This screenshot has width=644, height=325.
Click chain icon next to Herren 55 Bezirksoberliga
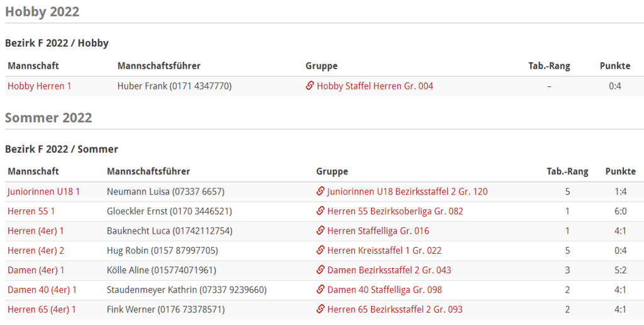(321, 210)
